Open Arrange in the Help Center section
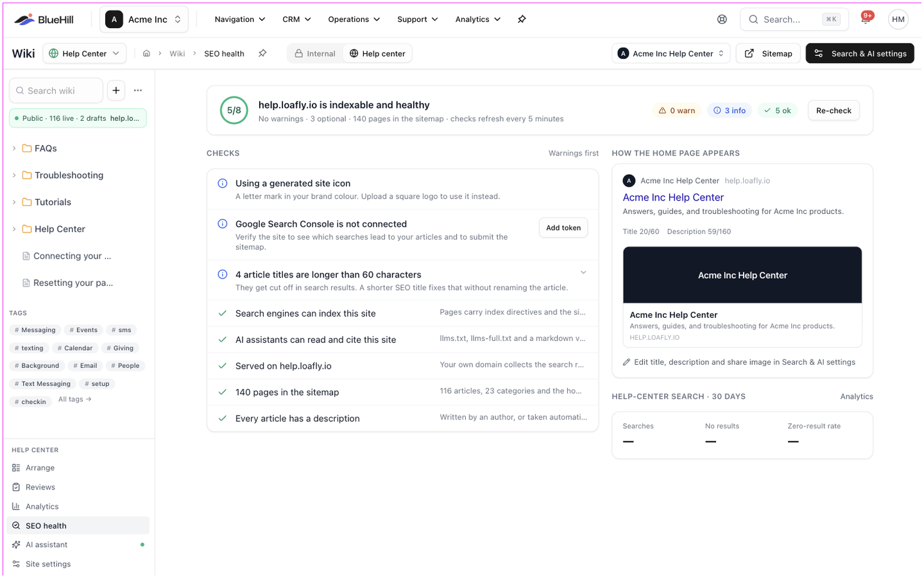 (78, 468)
